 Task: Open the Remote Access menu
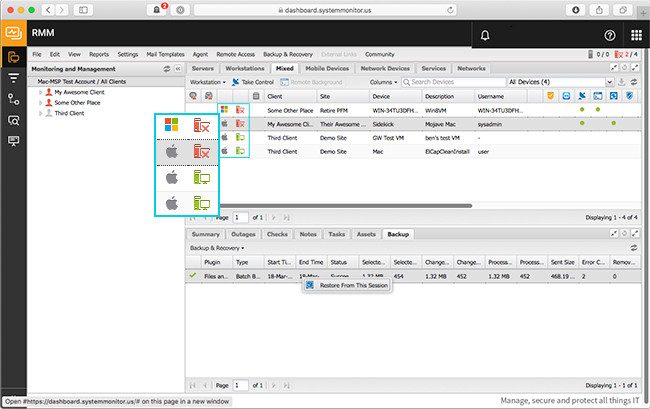(x=235, y=54)
